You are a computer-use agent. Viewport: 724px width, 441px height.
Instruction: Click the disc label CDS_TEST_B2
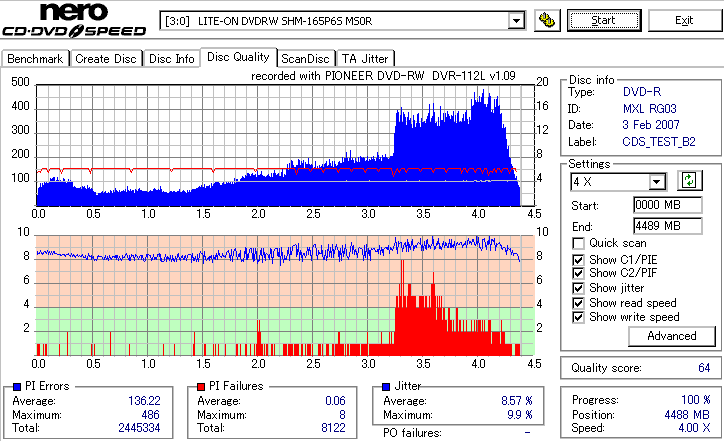pyautogui.click(x=659, y=142)
